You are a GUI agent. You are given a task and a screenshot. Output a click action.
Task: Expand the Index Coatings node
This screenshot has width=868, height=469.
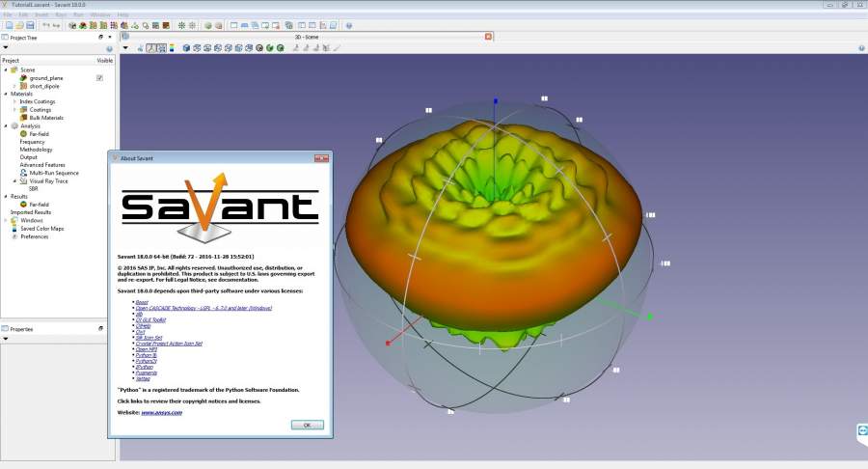tap(14, 101)
